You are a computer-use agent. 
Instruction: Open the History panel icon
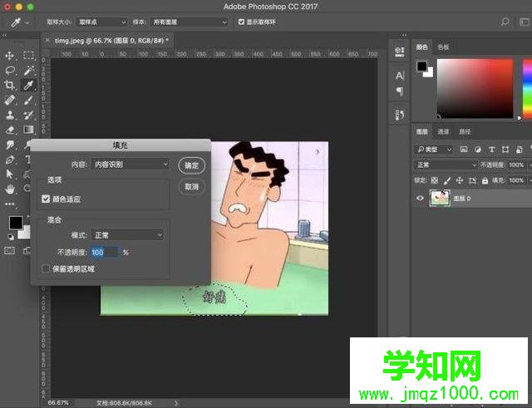coord(400,116)
